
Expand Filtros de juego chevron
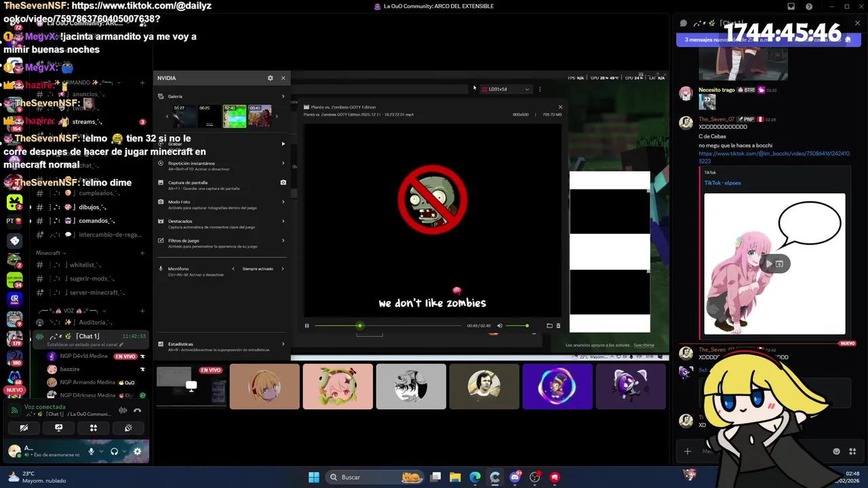point(283,241)
